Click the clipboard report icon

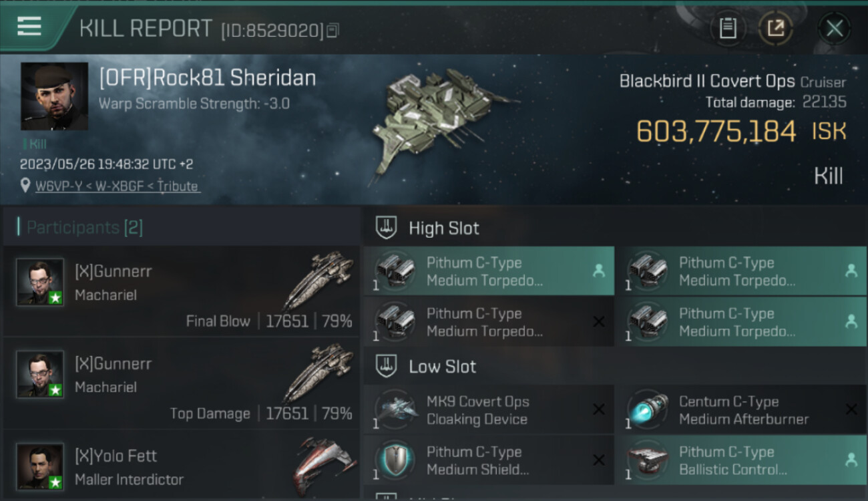(x=728, y=29)
